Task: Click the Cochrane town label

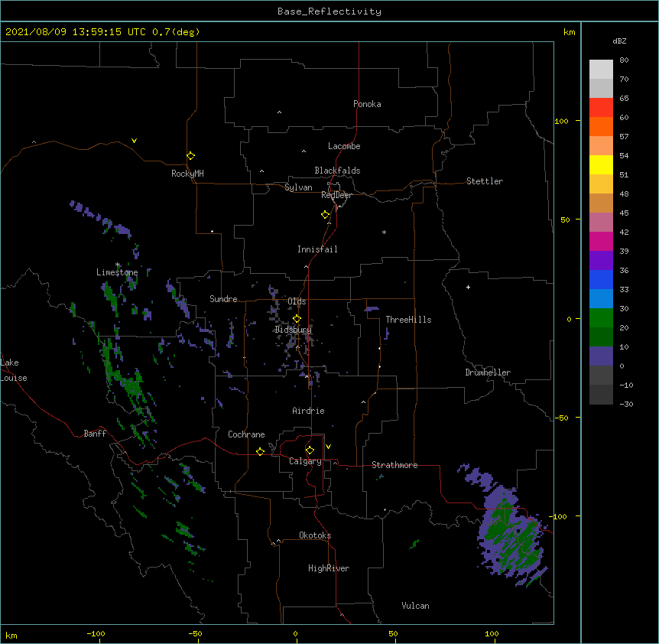Action: point(246,434)
